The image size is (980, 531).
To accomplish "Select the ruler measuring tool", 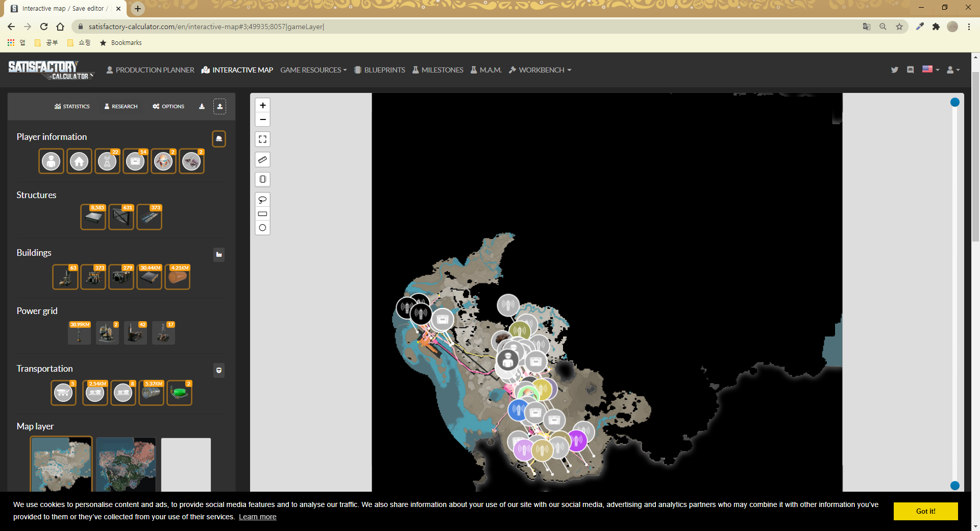I will pyautogui.click(x=262, y=159).
